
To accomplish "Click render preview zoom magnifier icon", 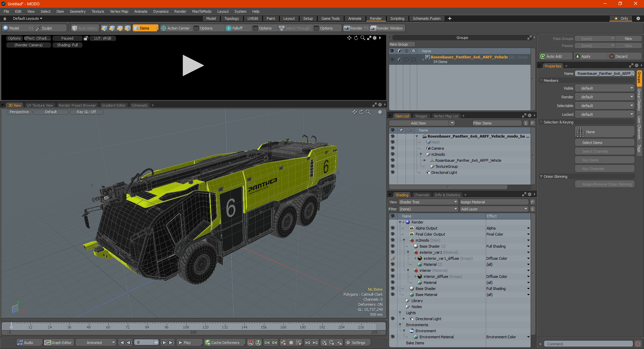I will point(363,38).
